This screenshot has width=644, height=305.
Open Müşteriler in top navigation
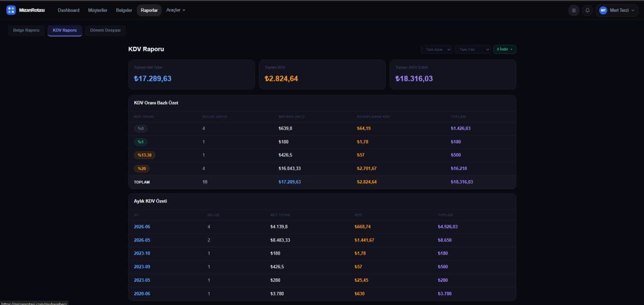(99, 10)
